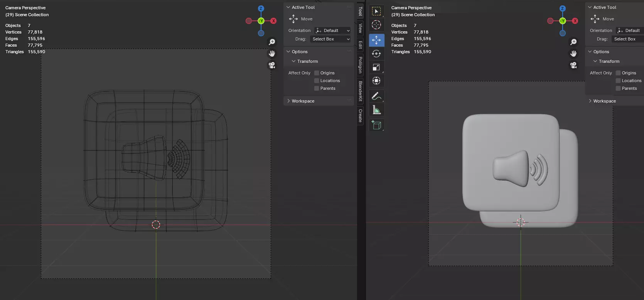Click the 3D cursor in left viewport
Image resolution: width=644 pixels, height=300 pixels.
pyautogui.click(x=156, y=224)
